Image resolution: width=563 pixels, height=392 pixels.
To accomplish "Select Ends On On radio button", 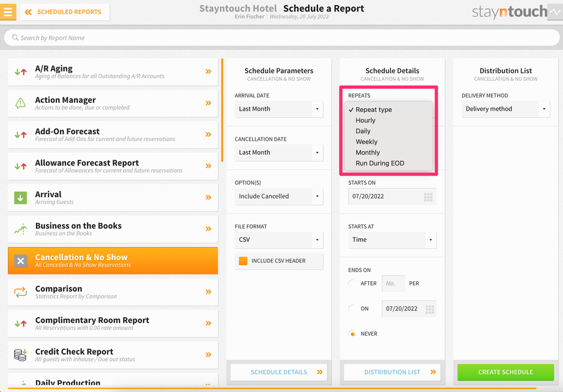I will pyautogui.click(x=352, y=308).
